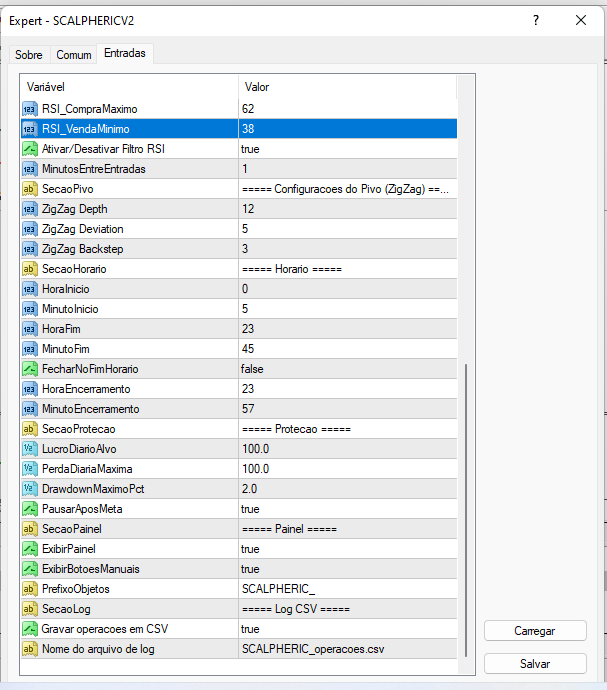Click the boolean icon beside ExibirBotoesManuais
The height and width of the screenshot is (690, 607).
[29, 569]
